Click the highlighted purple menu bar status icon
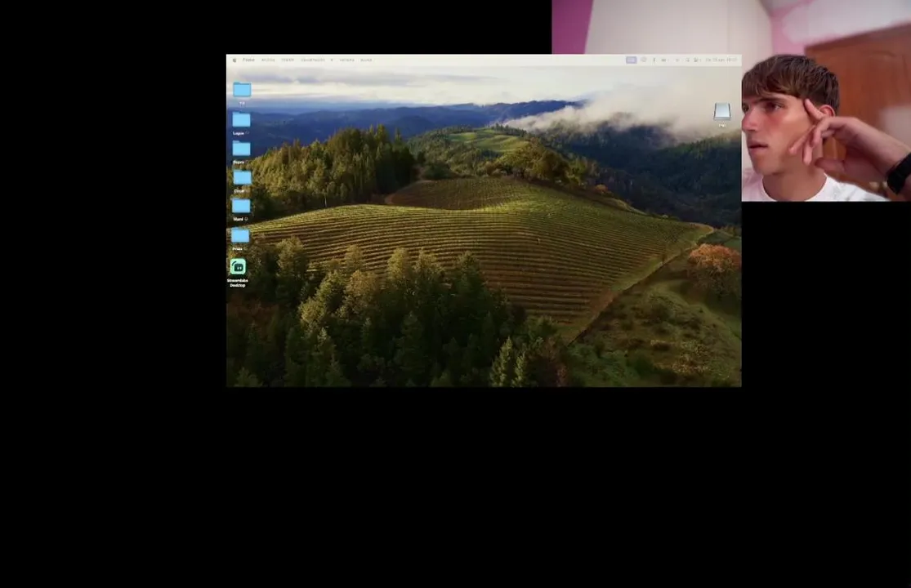This screenshot has width=911, height=588. point(631,60)
